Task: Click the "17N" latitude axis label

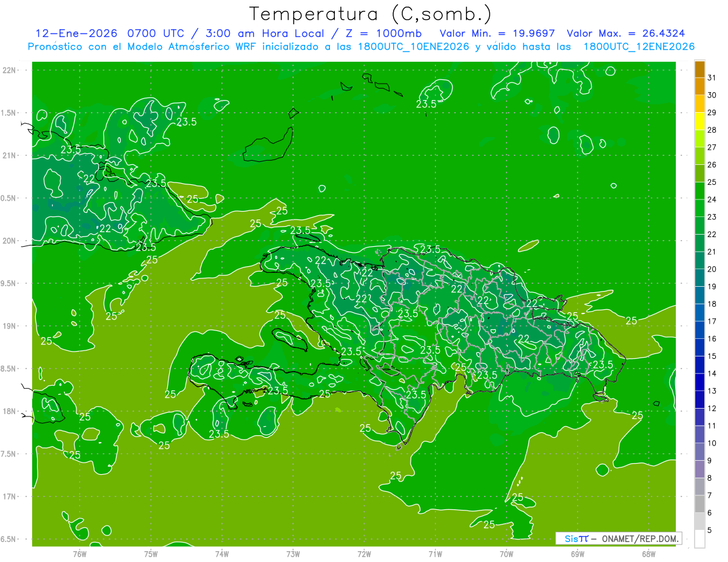Action: pyautogui.click(x=9, y=497)
